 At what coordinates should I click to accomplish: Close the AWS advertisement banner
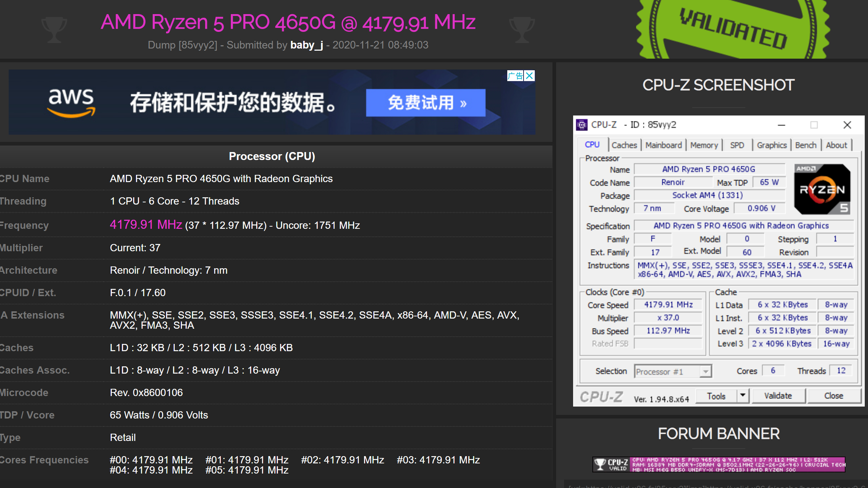[529, 76]
